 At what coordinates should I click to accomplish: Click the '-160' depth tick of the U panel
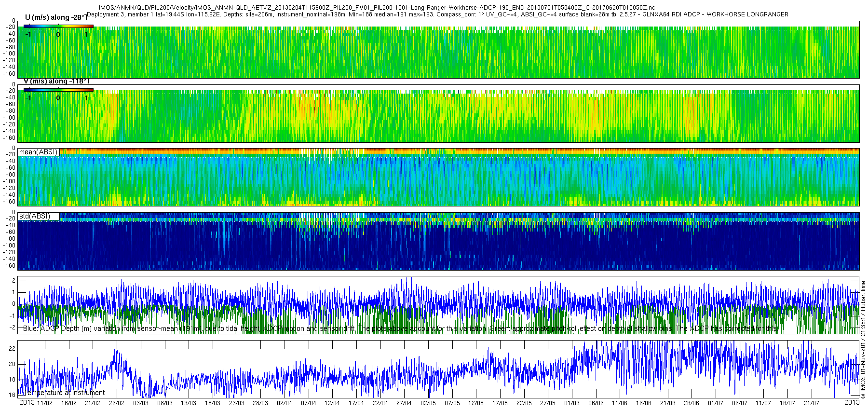coord(9,74)
